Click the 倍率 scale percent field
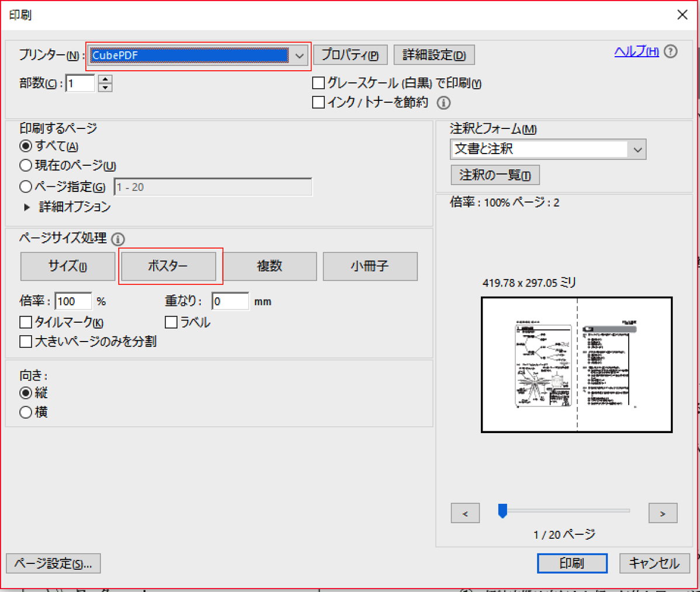Image resolution: width=700 pixels, height=592 pixels. pyautogui.click(x=73, y=301)
